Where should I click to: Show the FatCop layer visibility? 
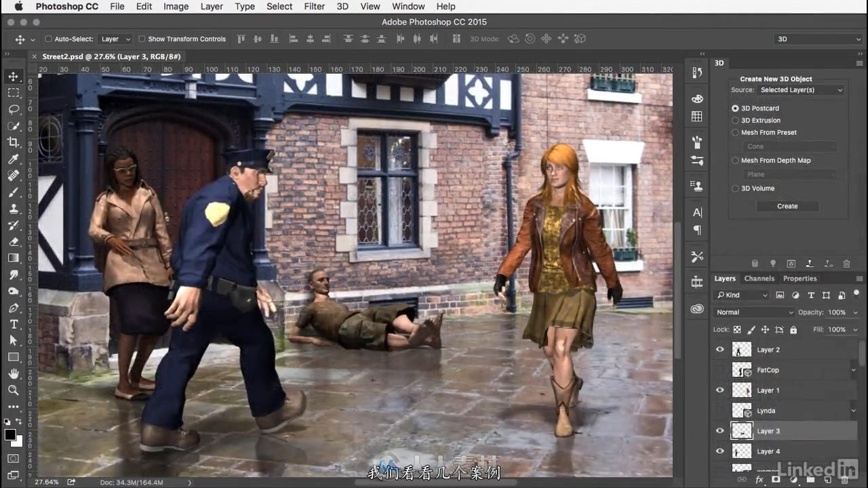click(x=720, y=370)
